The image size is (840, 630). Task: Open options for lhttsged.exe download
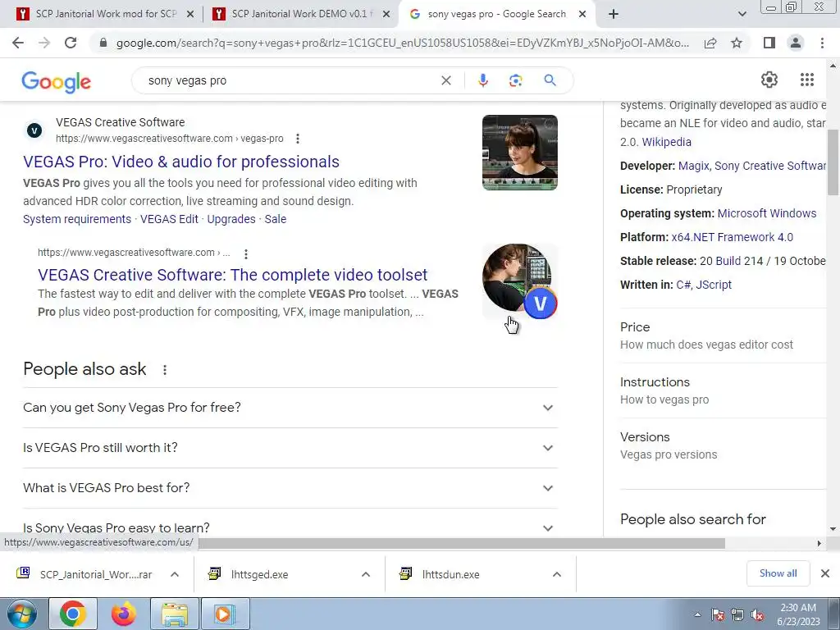click(366, 574)
